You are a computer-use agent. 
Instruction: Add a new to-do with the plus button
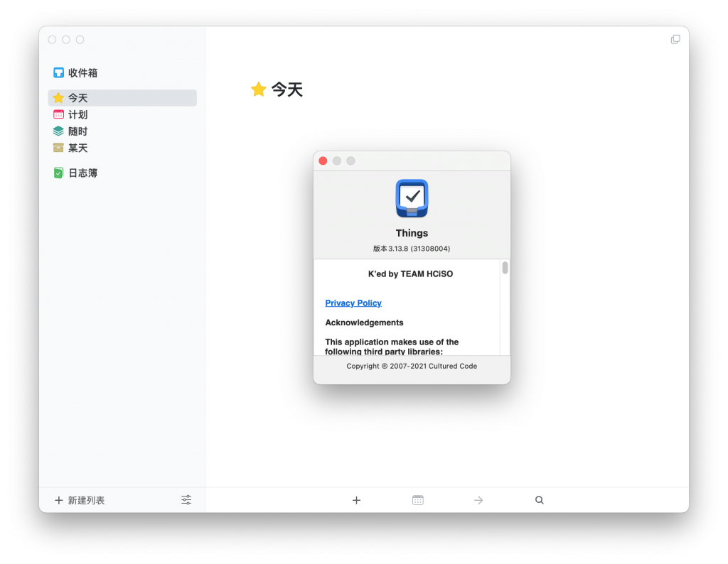(356, 500)
